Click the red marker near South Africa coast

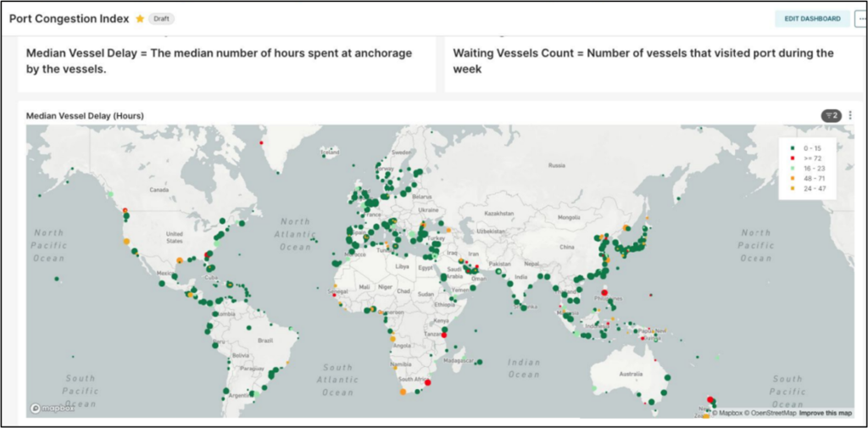(428, 382)
